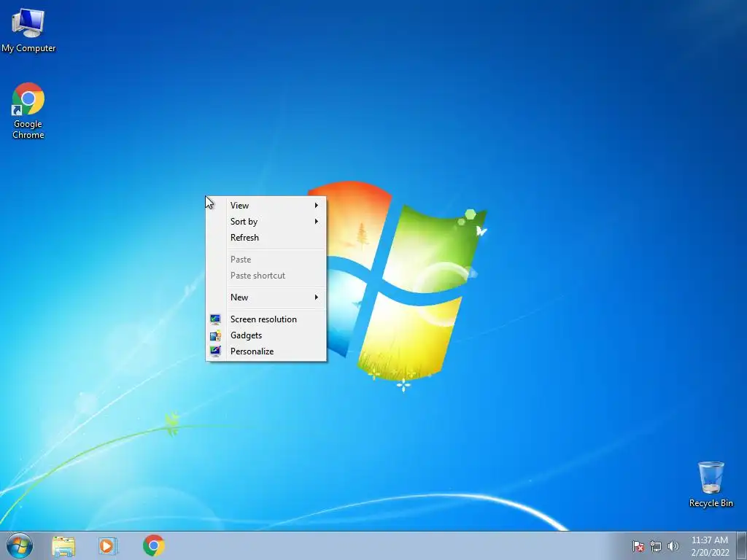The image size is (747, 560).
Task: Open the volume speaker icon
Action: click(x=673, y=546)
